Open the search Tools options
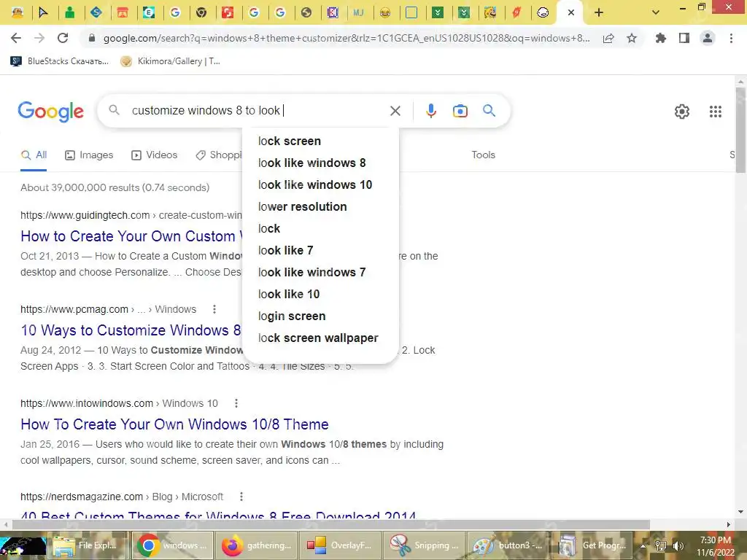This screenshot has width=747, height=560. pyautogui.click(x=483, y=155)
